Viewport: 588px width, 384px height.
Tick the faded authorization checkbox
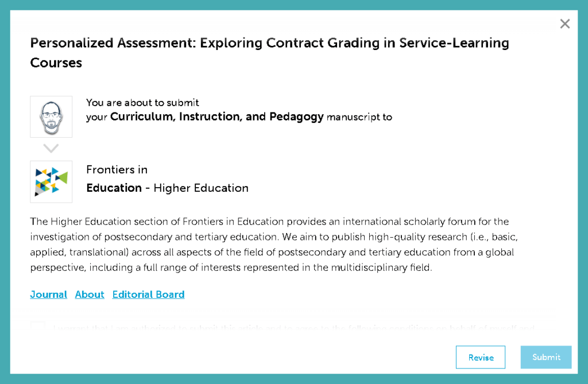tap(38, 328)
